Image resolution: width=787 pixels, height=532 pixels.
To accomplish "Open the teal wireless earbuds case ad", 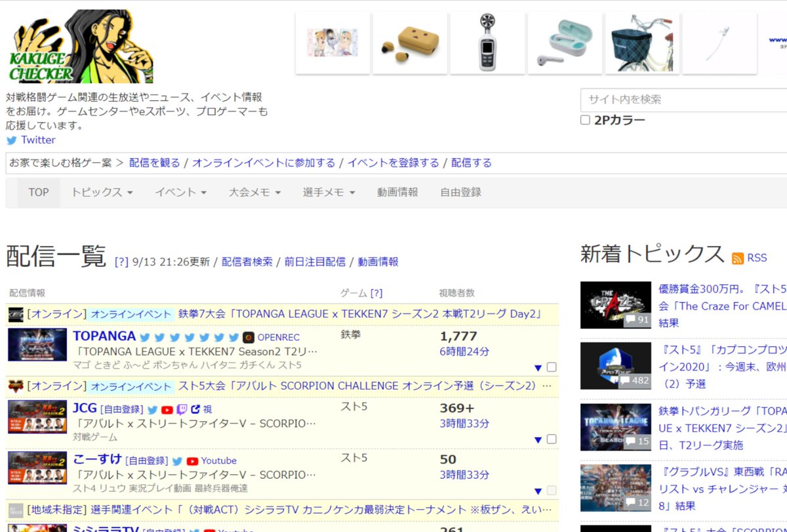I will [565, 43].
